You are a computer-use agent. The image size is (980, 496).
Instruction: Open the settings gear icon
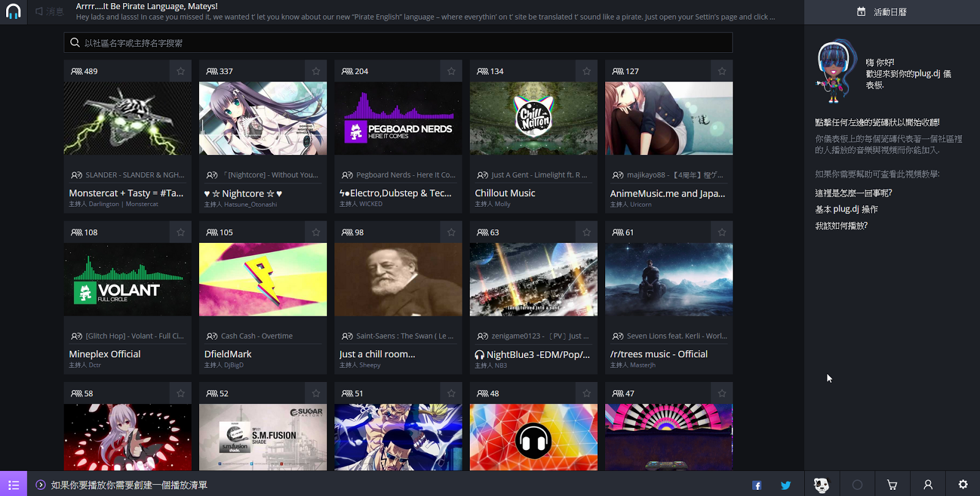tap(963, 484)
